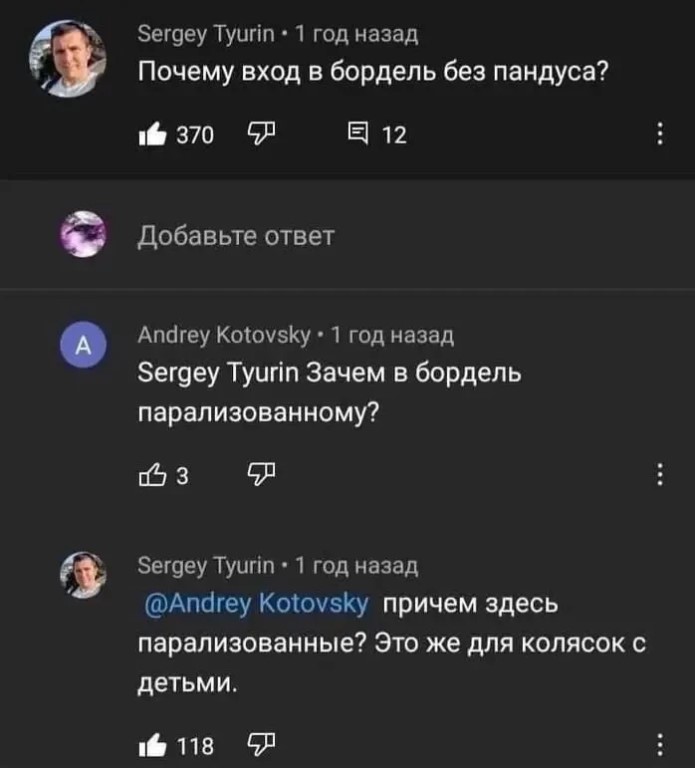This screenshot has width=695, height=768.
Task: Click the 'Andrey Kotovsky' author name
Action: (x=224, y=336)
